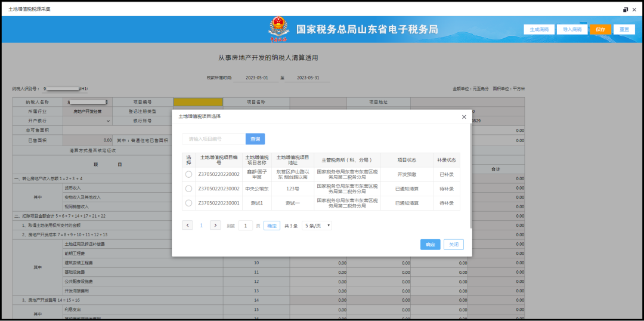Image resolution: width=644 pixels, height=321 pixels.
Task: Focus the 请输入项目编号 input field
Action: coord(213,139)
